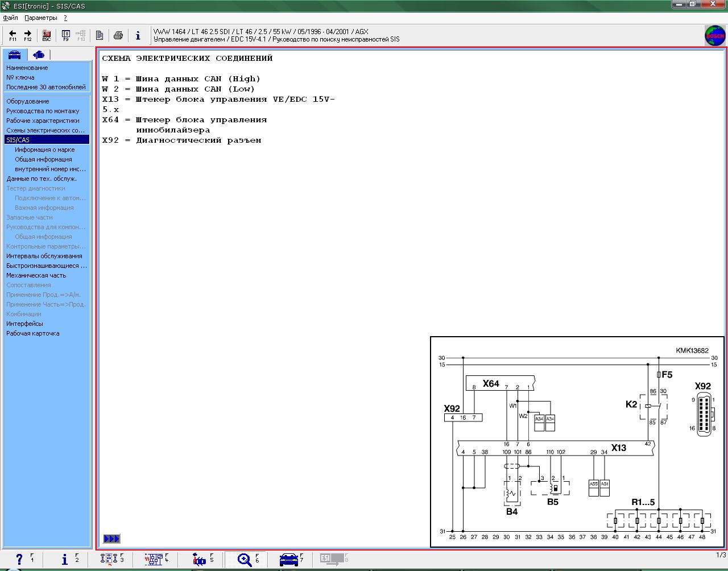Select the highlighted SIS/CAS entry

click(47, 140)
